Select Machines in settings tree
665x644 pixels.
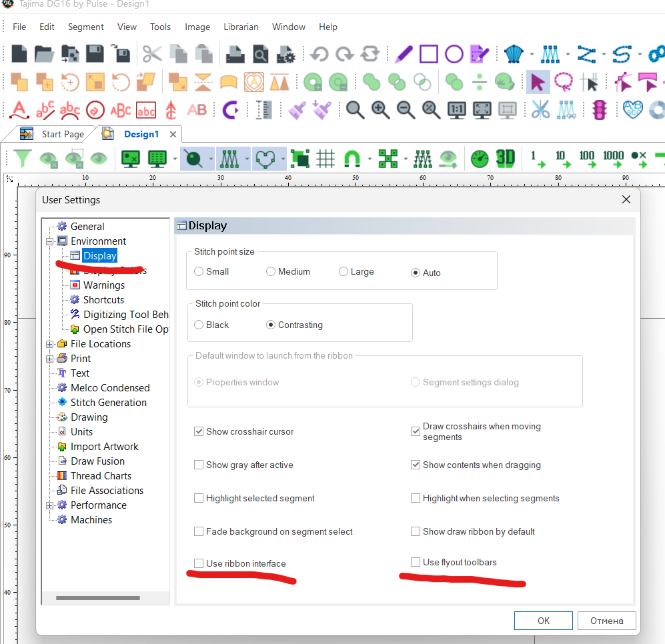point(91,520)
